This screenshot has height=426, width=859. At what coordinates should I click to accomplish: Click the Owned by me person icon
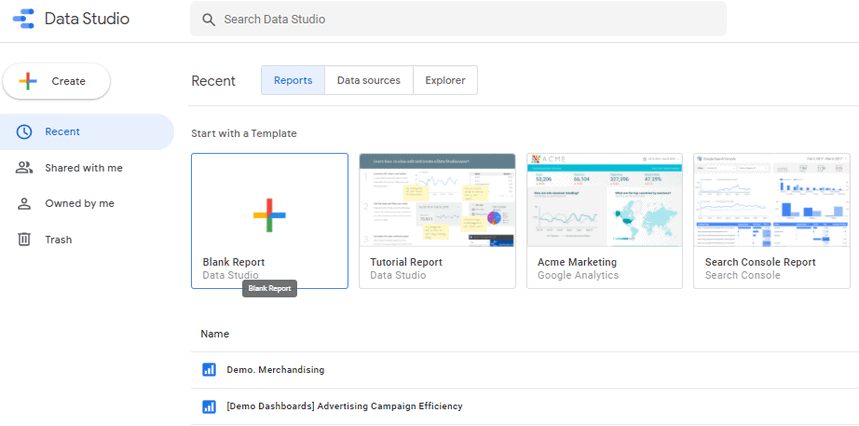coord(24,204)
